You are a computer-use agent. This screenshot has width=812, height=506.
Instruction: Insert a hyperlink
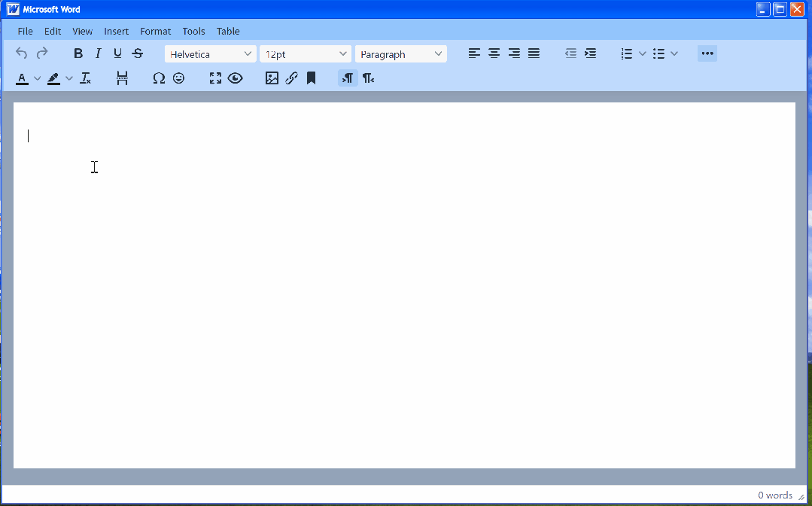291,78
